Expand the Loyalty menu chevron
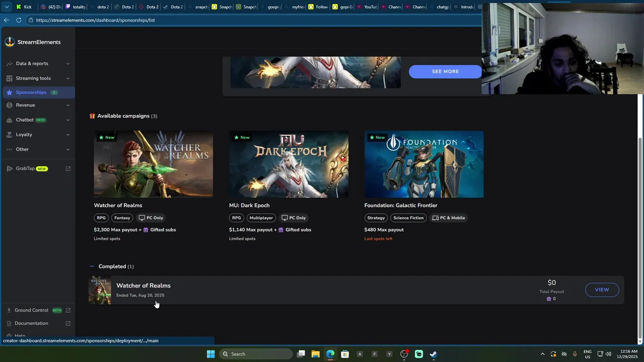The width and height of the screenshot is (644, 362). [68, 135]
